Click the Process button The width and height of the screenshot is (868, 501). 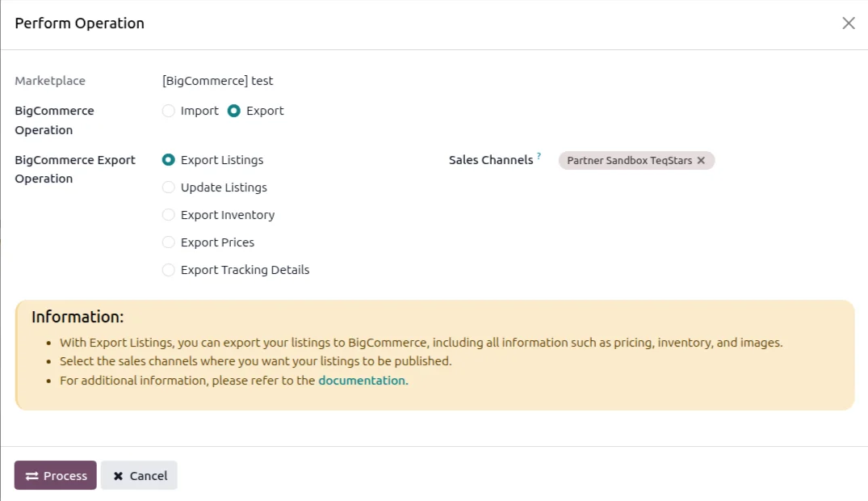tap(56, 475)
